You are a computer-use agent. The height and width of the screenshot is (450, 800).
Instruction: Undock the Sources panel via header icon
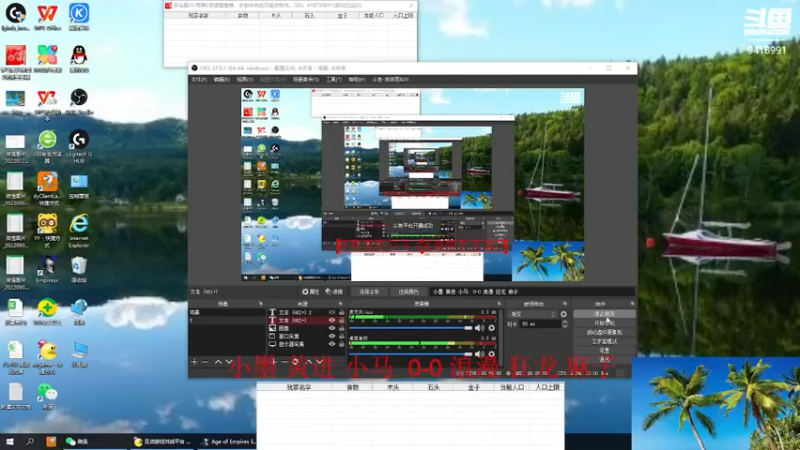pos(340,304)
